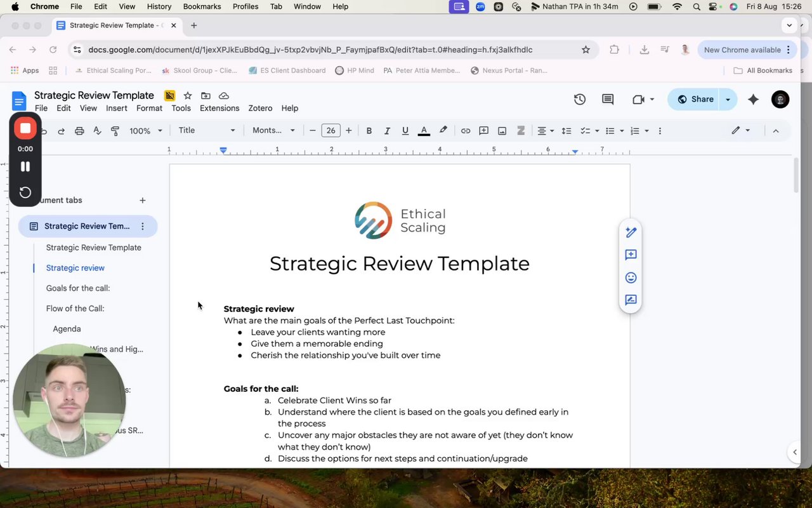The width and height of the screenshot is (812, 508).
Task: Open options for the Strategic Review Tem... tab
Action: pos(143,226)
